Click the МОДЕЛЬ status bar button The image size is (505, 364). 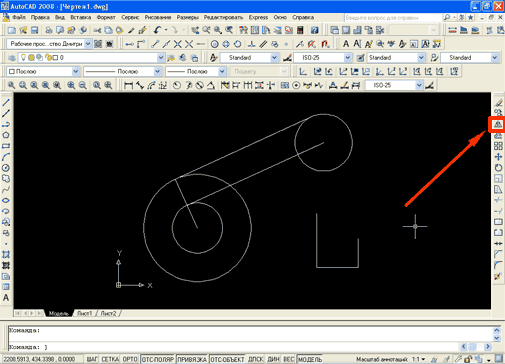pyautogui.click(x=310, y=359)
